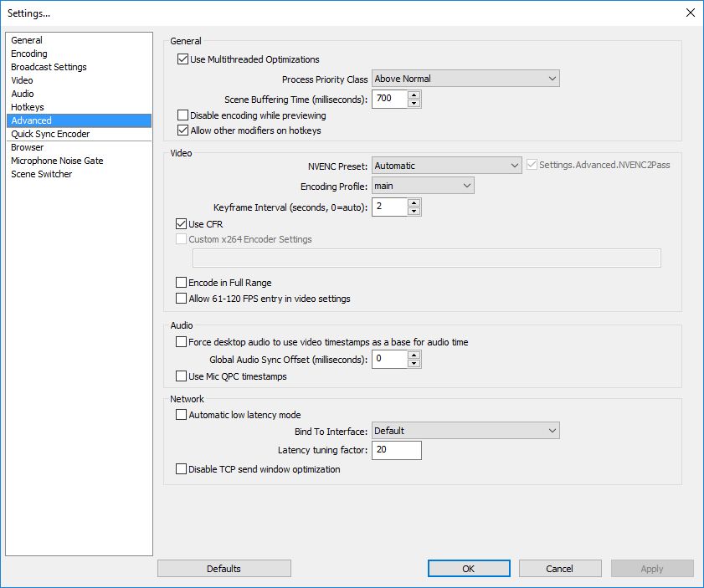Toggle Use Multithreaded Optimizations checkbox

tap(182, 59)
